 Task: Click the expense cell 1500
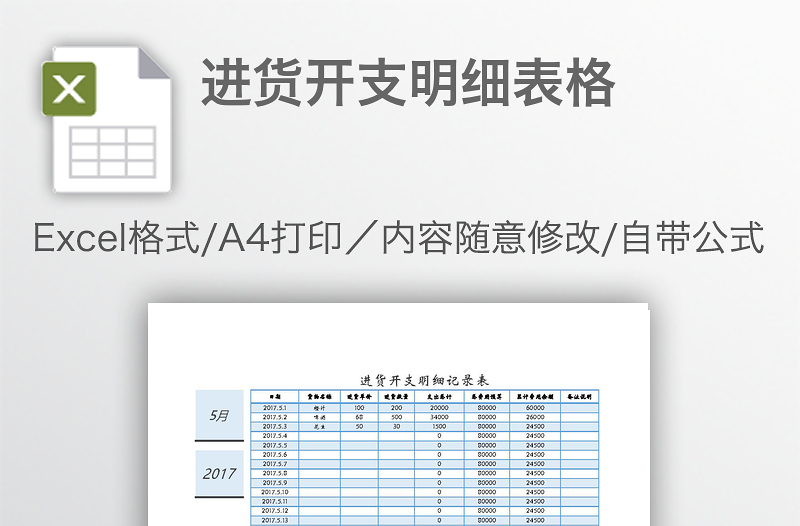(x=439, y=427)
